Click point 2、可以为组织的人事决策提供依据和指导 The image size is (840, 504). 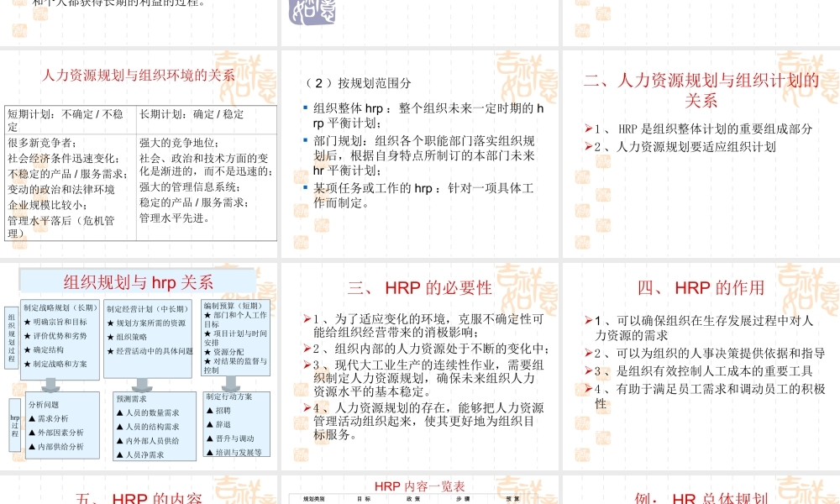tap(710, 354)
